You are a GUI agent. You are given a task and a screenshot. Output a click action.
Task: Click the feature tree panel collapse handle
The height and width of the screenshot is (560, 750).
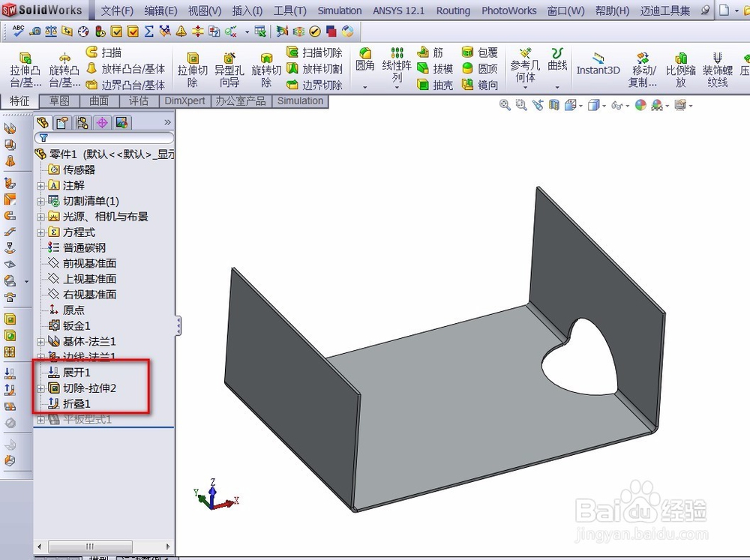(x=178, y=325)
